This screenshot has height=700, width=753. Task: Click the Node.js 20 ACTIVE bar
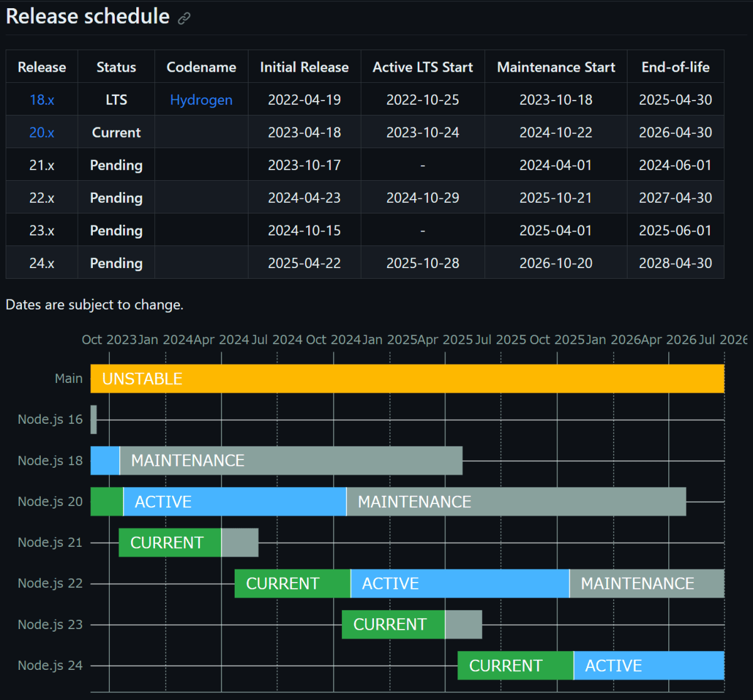(235, 502)
